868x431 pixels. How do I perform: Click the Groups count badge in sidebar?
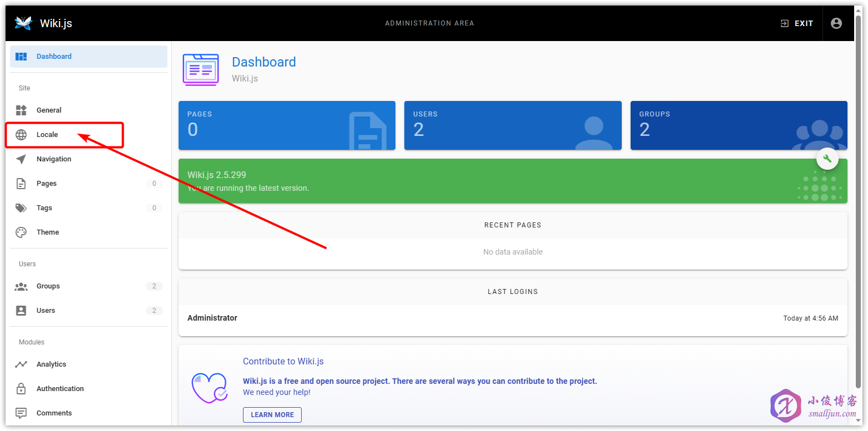(x=154, y=286)
